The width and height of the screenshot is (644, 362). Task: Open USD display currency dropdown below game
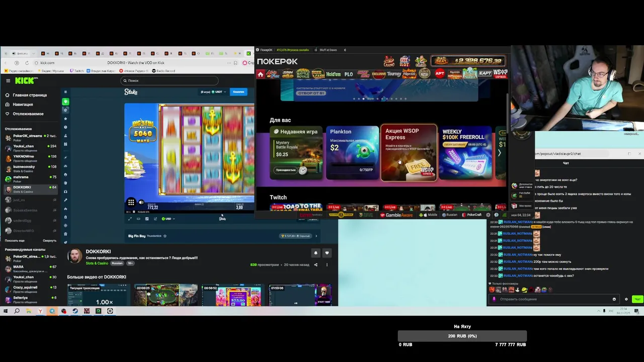[x=168, y=219]
